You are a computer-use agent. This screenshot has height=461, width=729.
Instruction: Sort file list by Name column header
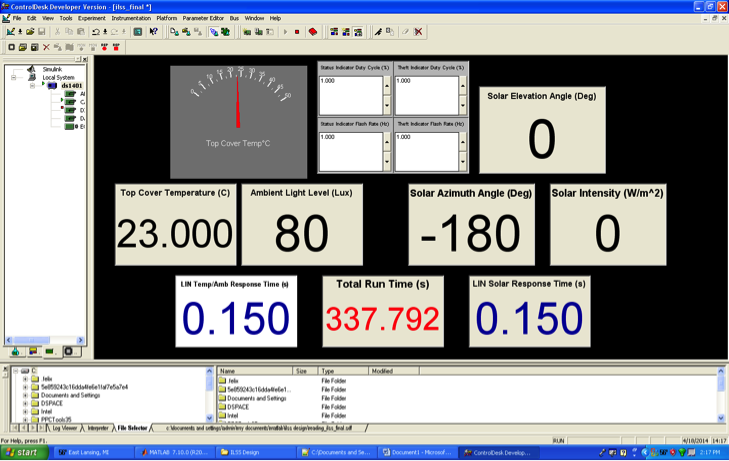pyautogui.click(x=255, y=371)
